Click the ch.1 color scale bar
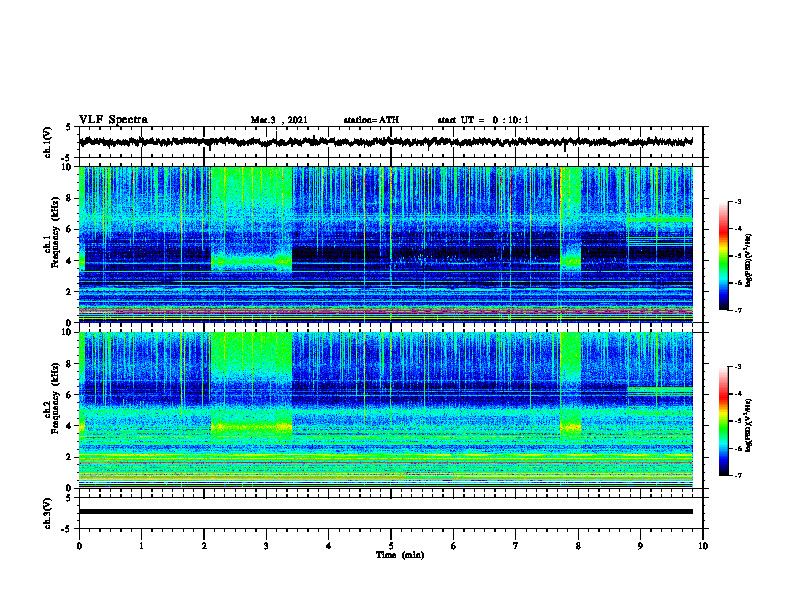 pyautogui.click(x=723, y=256)
